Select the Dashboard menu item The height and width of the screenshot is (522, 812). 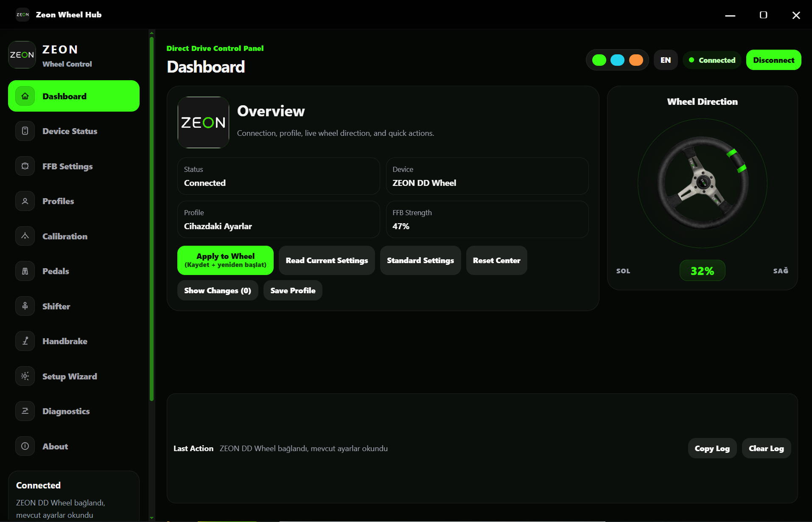pyautogui.click(x=74, y=96)
